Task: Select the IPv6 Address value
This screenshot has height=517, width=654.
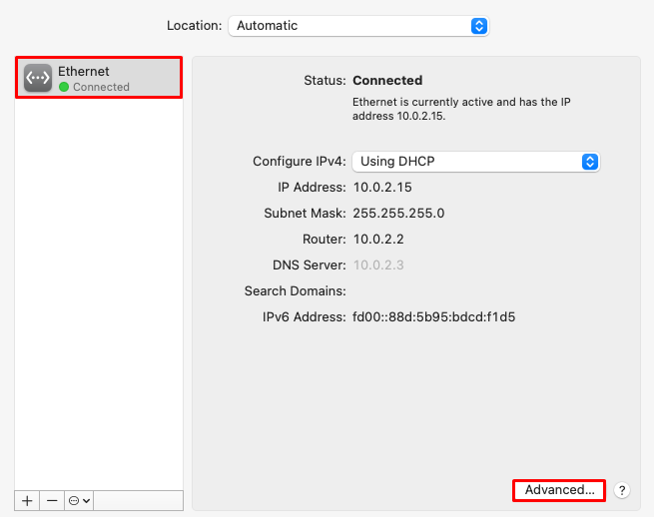Action: click(434, 317)
